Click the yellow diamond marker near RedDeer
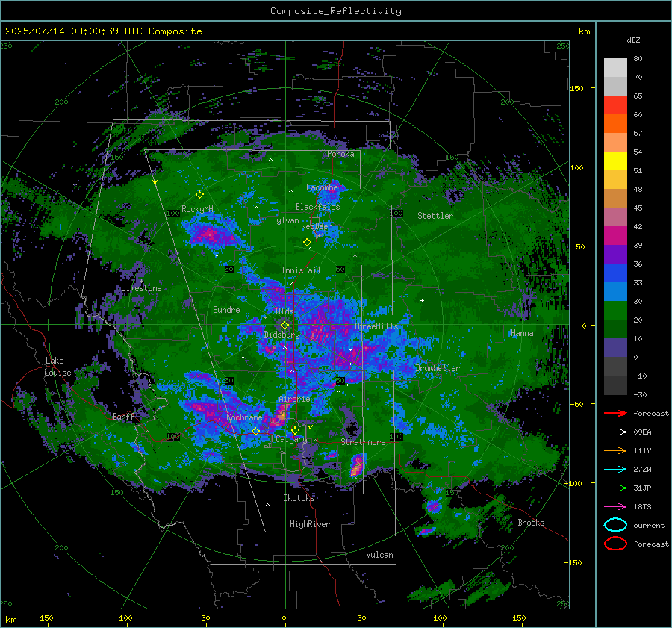The width and height of the screenshot is (672, 628). click(307, 242)
